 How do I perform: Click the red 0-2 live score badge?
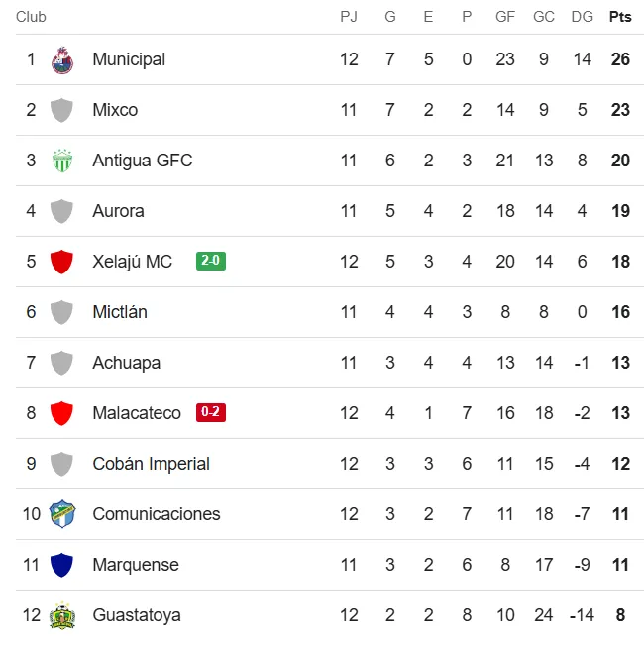tap(211, 413)
